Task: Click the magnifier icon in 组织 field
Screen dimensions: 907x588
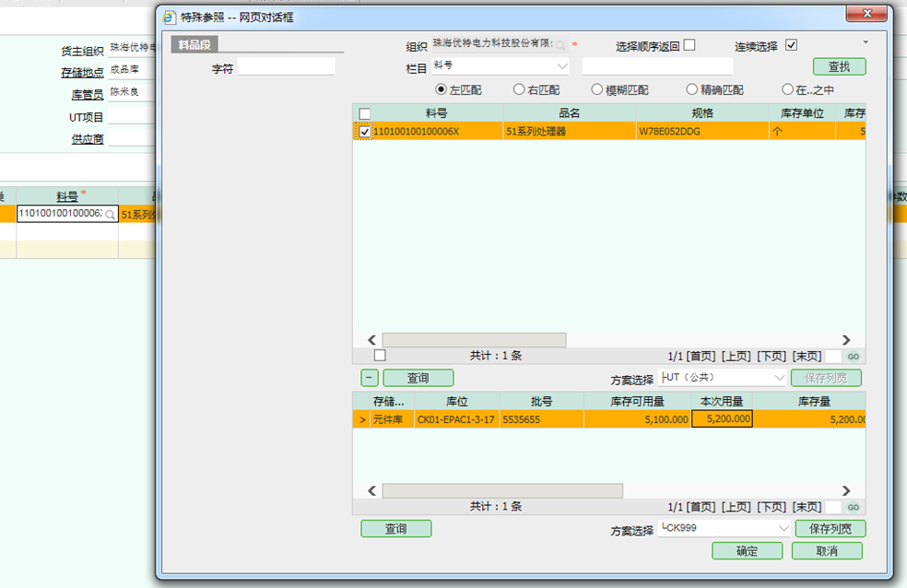Action: tap(560, 44)
